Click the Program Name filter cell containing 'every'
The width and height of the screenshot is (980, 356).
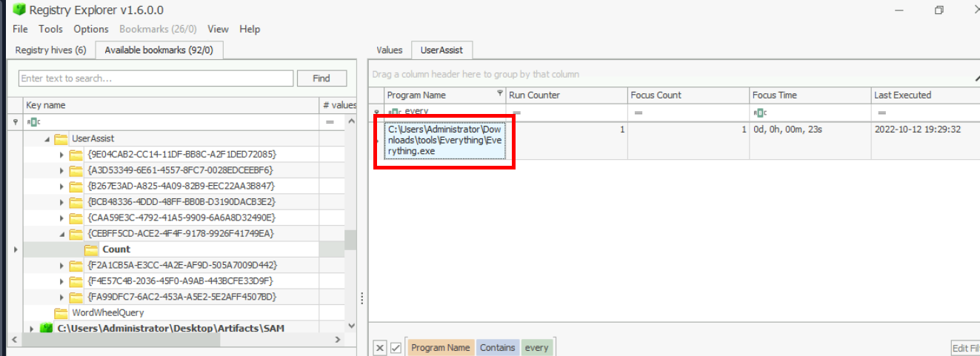(x=445, y=112)
